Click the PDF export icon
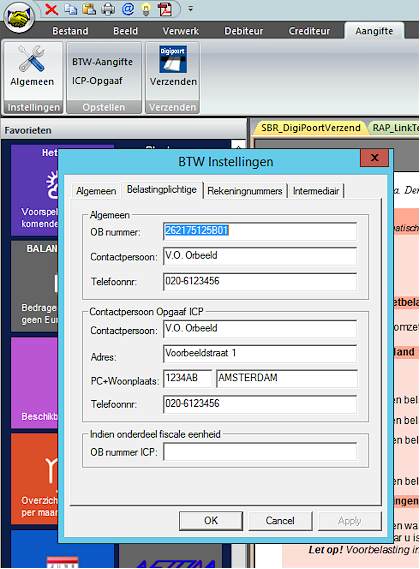 (166, 9)
